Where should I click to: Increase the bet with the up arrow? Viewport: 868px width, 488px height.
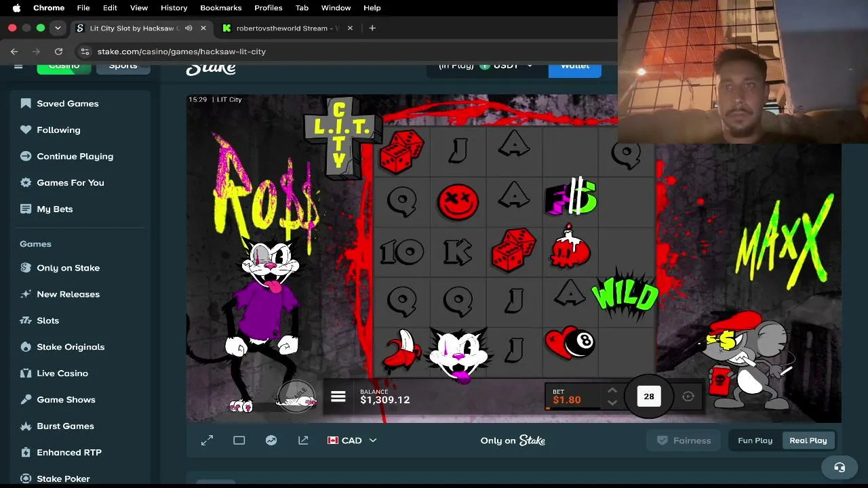612,391
